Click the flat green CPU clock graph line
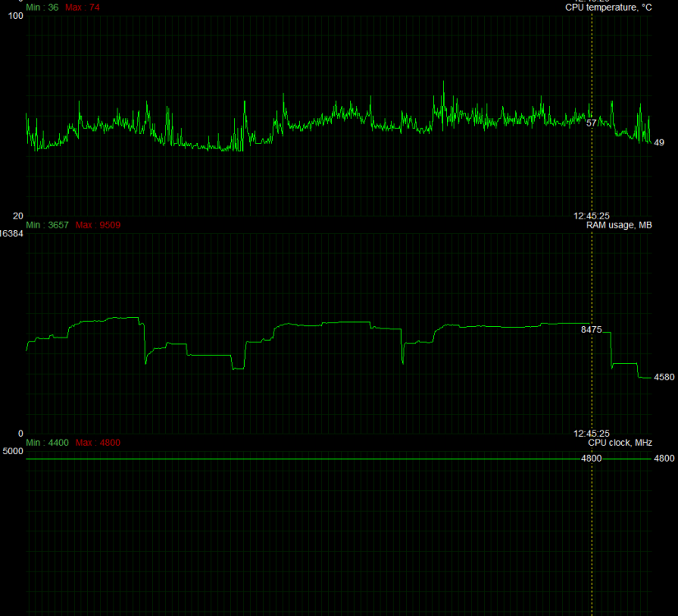Screen dimensions: 678x616 pyautogui.click(x=329, y=457)
